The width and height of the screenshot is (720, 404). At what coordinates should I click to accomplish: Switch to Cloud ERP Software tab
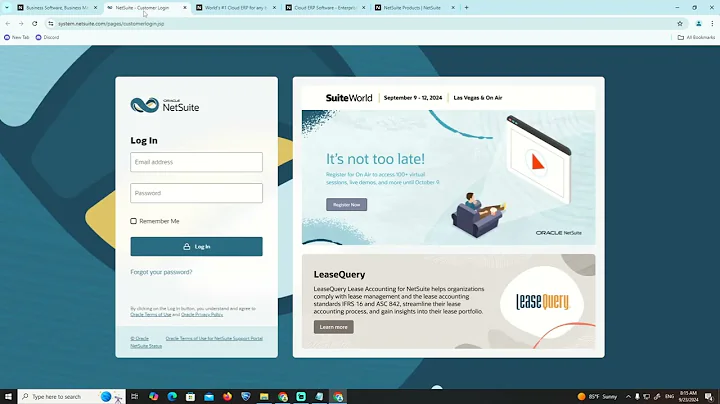(x=325, y=7)
